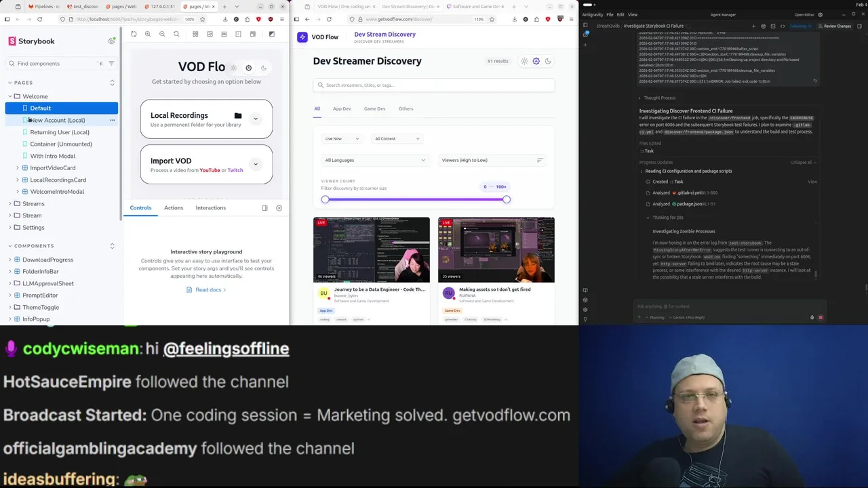Image resolution: width=868 pixels, height=488 pixels.
Task: Click Collapse all in Progress Updates
Action: tap(803, 163)
